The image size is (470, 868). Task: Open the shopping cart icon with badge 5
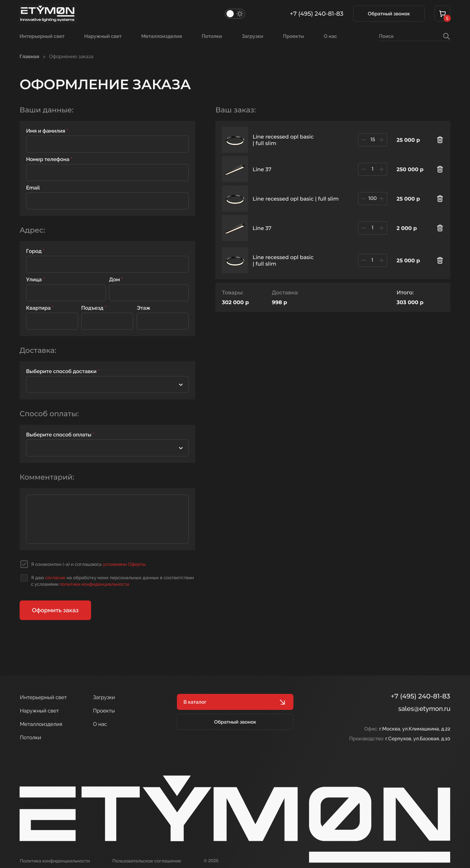coord(442,14)
